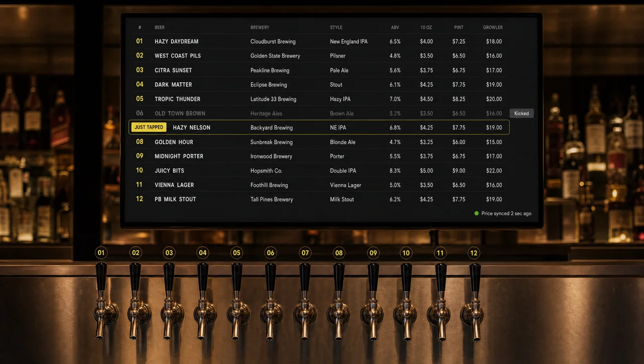Click the Latitude 33 Brewing cell
This screenshot has width=644, height=364.
(x=273, y=99)
